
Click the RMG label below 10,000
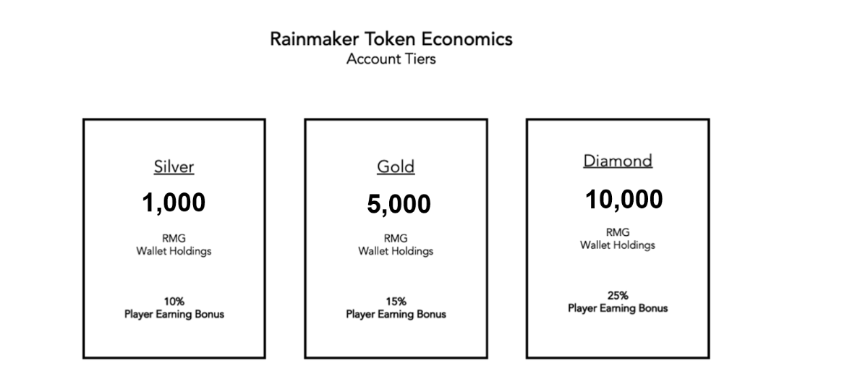pyautogui.click(x=618, y=232)
